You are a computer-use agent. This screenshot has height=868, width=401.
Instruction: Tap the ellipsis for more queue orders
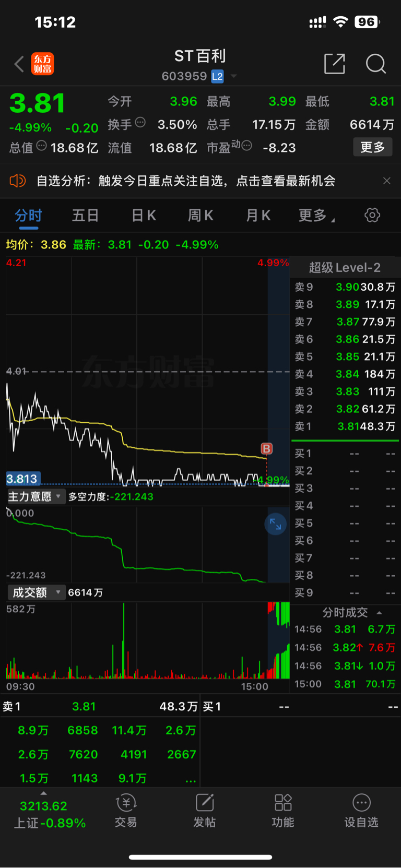[x=191, y=780]
